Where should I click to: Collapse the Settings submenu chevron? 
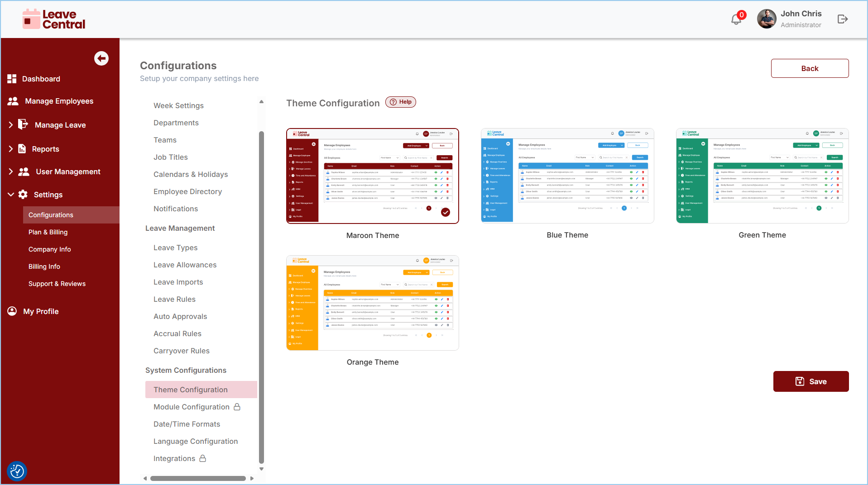11,195
